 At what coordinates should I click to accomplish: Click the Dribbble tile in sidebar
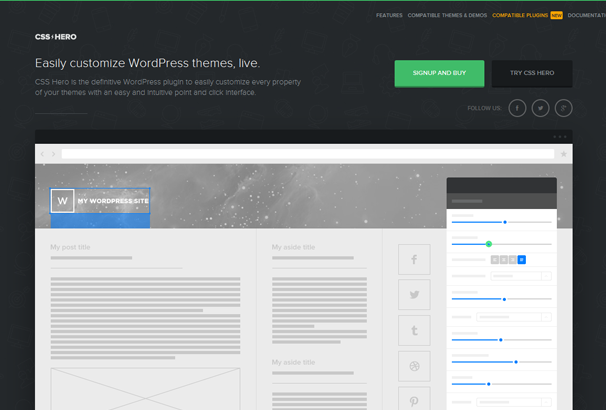click(x=414, y=366)
